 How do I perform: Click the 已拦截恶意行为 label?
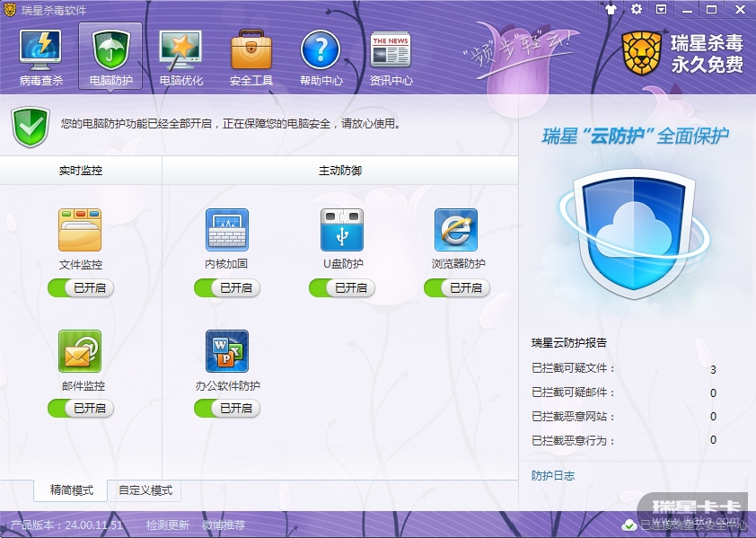coord(573,440)
